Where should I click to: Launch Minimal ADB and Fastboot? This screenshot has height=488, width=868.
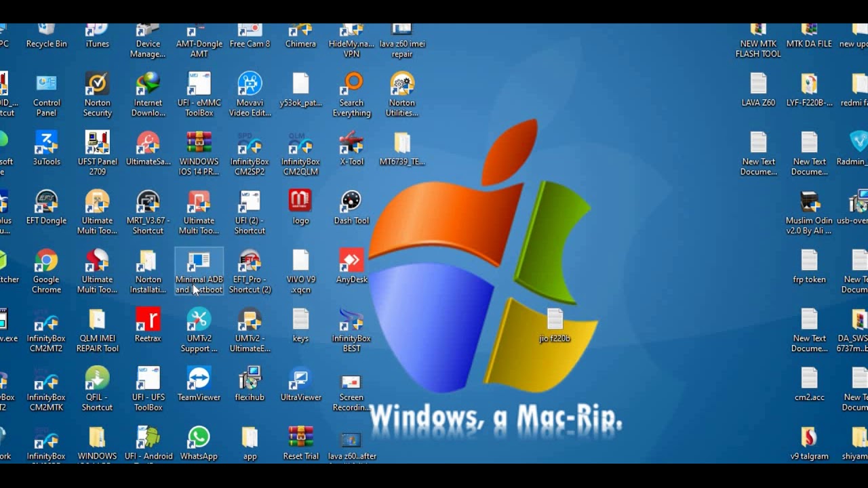click(199, 272)
